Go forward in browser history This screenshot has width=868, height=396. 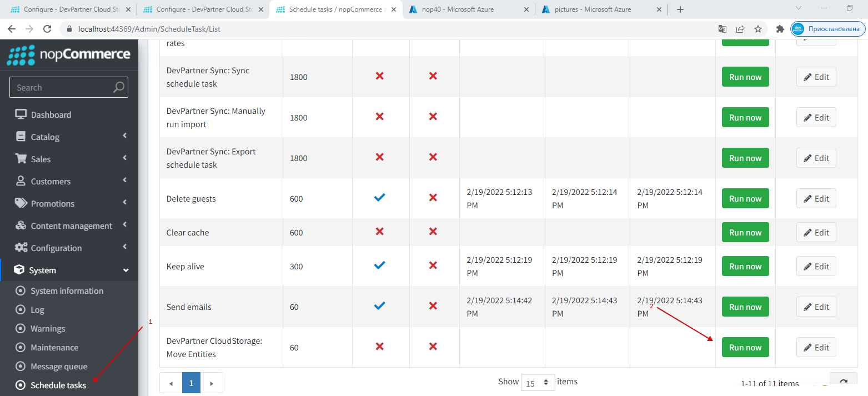tap(29, 29)
